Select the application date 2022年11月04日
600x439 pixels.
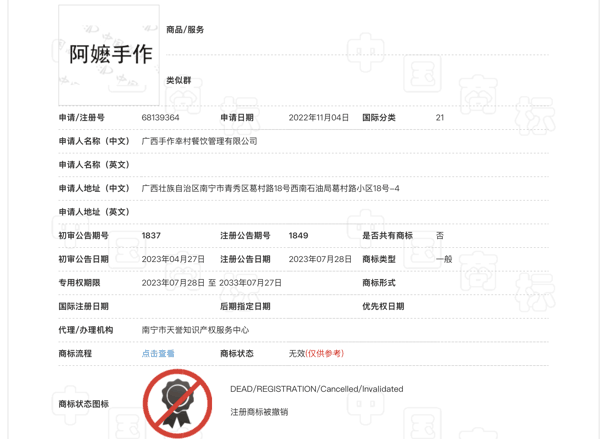click(x=319, y=118)
